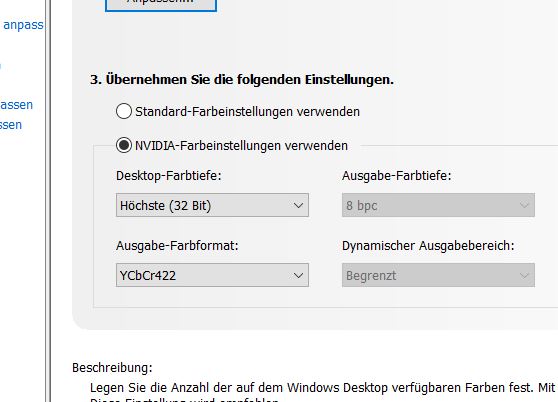Click the Ausgabe-Farbformat label
558x402 pixels.
[177, 246]
